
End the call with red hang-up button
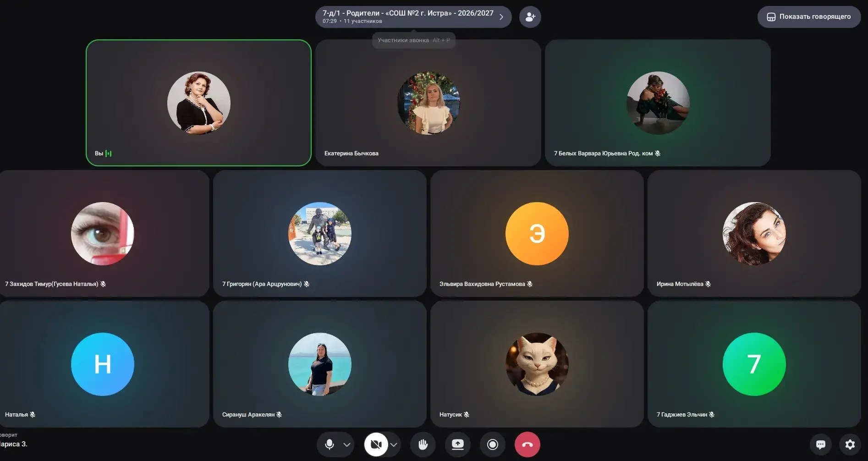(x=527, y=445)
